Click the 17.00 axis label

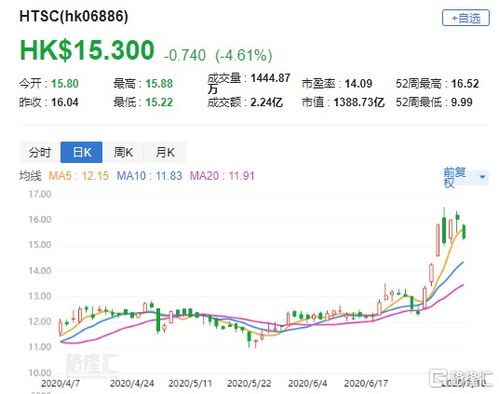[40, 194]
